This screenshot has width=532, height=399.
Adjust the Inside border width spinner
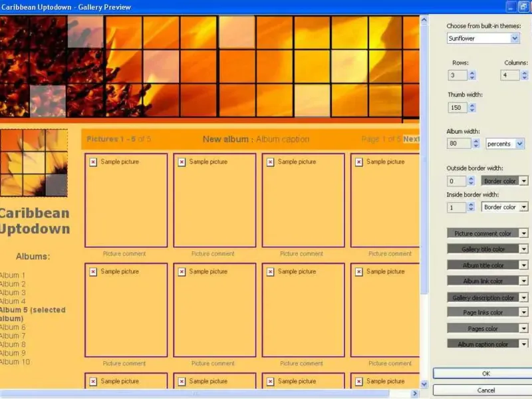pos(471,207)
